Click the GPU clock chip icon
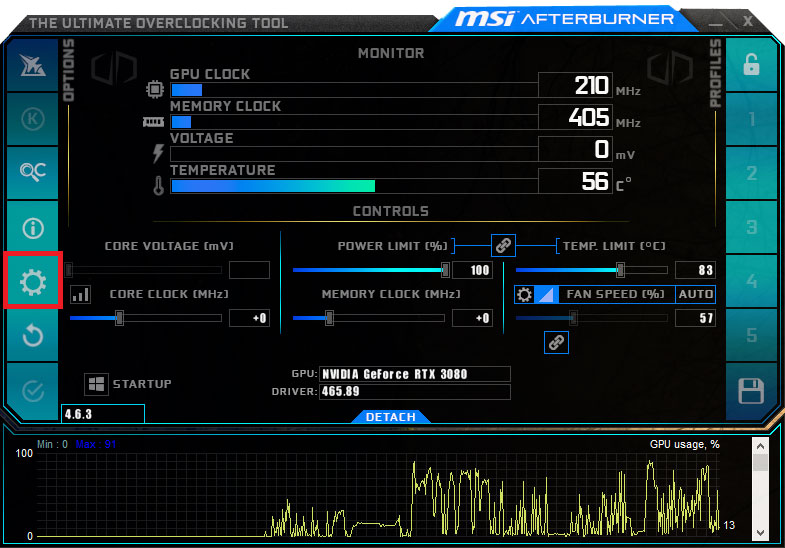This screenshot has width=785, height=548. click(x=155, y=89)
